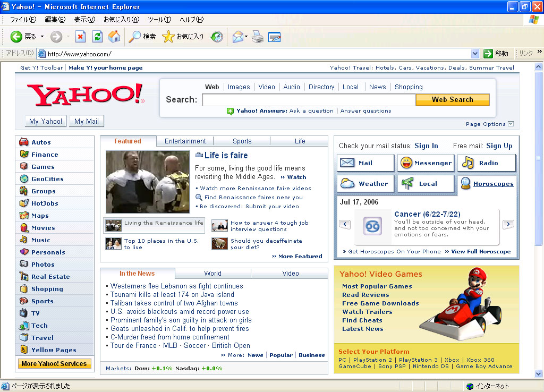Expand the address bar URL dropdown
The width and height of the screenshot is (544, 392).
[475, 54]
